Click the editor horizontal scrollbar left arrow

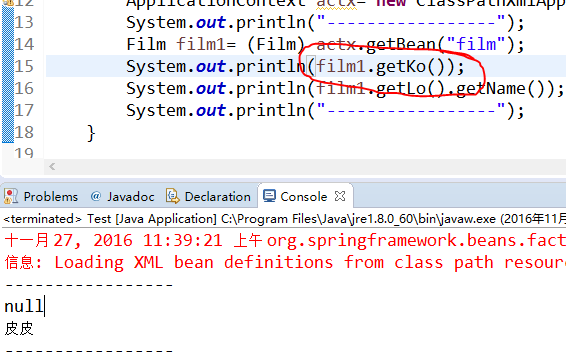pos(52,166)
